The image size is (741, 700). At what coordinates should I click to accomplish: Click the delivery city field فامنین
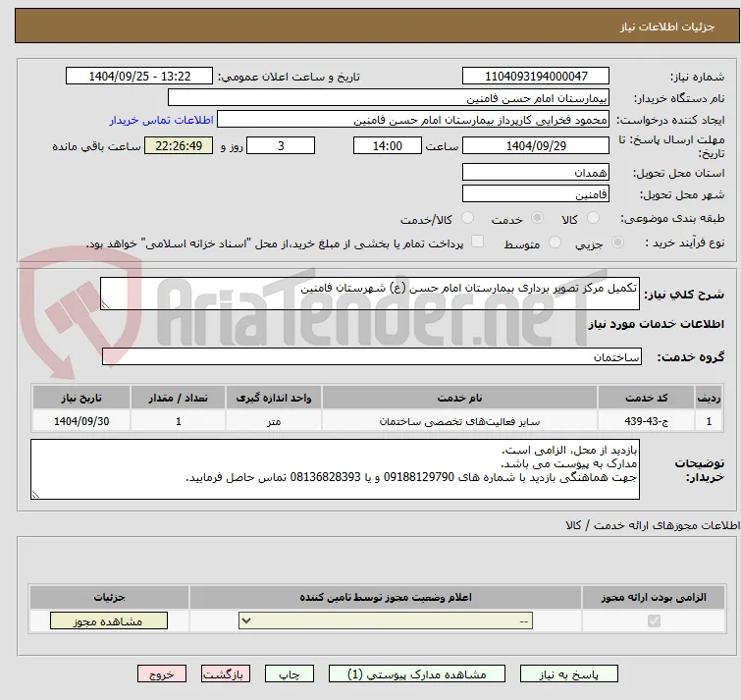click(536, 194)
